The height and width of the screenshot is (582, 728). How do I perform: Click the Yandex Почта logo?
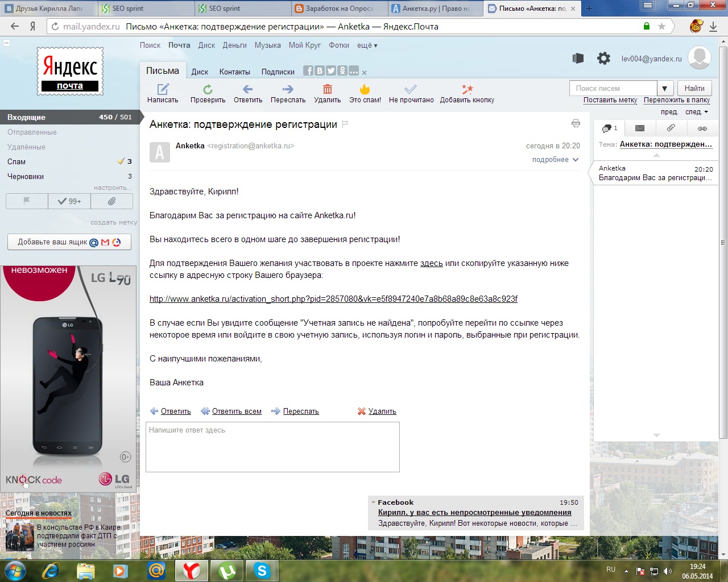(70, 72)
